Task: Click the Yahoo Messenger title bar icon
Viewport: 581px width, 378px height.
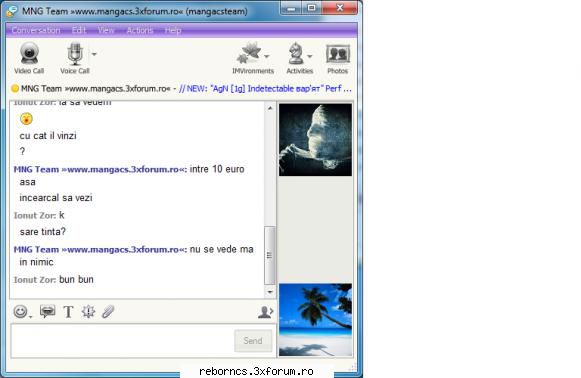Action: click(x=12, y=11)
